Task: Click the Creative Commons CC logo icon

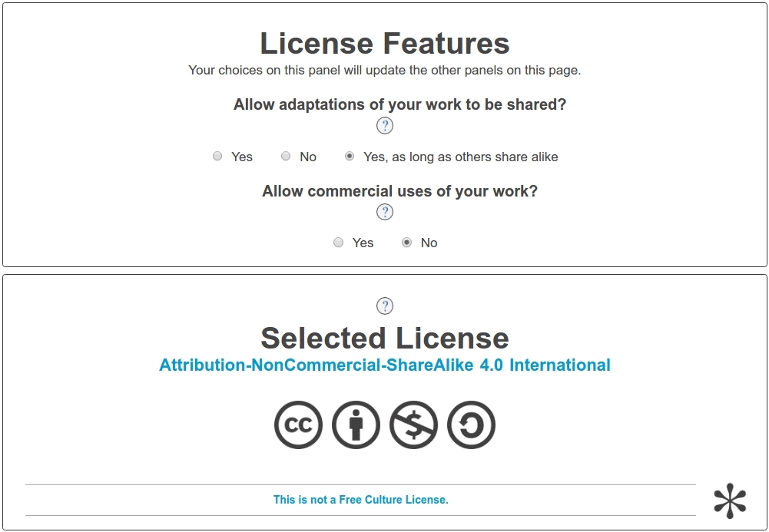Action: point(298,425)
